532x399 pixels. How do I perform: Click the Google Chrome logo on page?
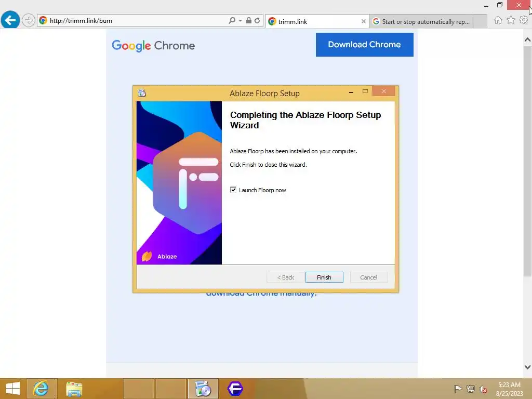pyautogui.click(x=153, y=46)
